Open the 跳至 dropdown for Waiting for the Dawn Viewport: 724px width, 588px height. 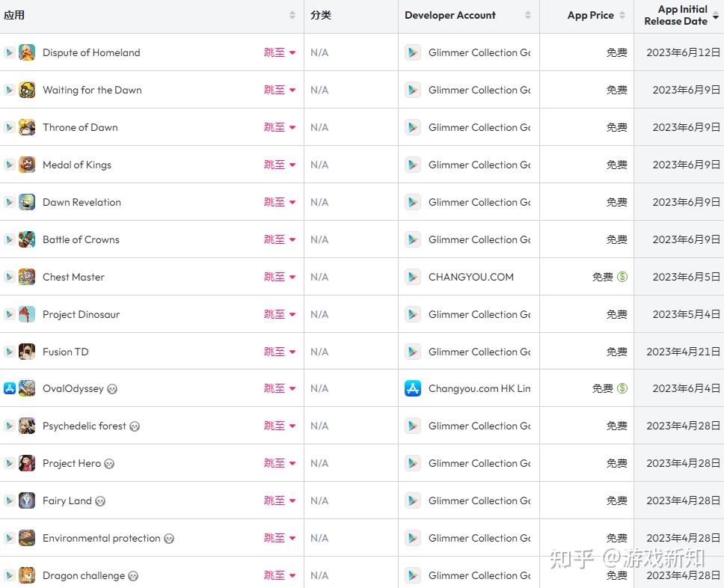tap(280, 90)
